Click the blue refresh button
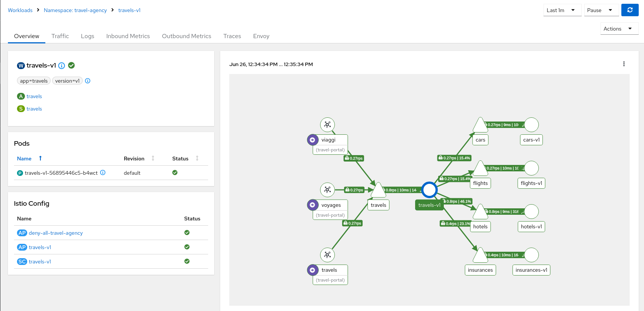 click(630, 10)
